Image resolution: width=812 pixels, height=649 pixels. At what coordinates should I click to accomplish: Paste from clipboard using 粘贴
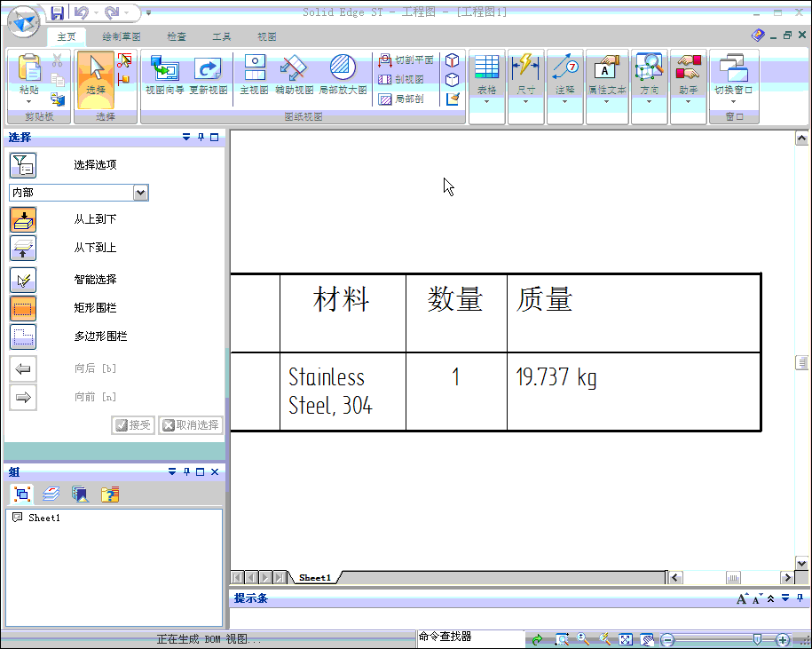29,75
